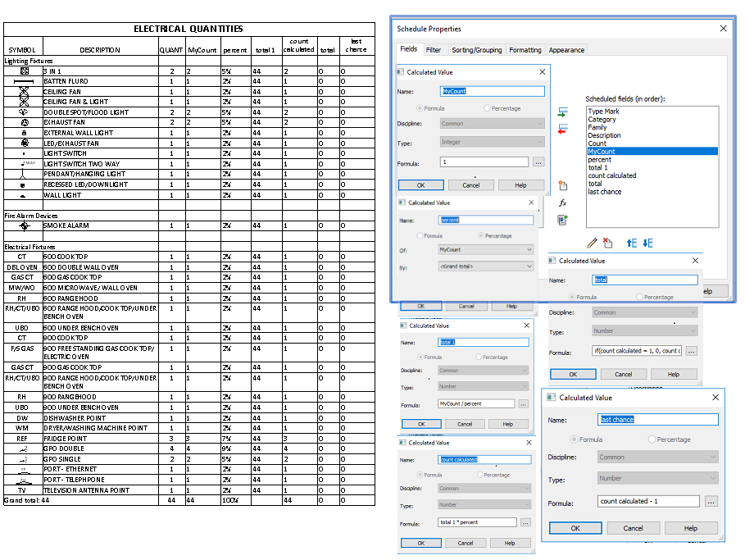Click the red Remove parameter arrow icon
Image resolution: width=745 pixels, height=560 pixels.
tap(562, 129)
